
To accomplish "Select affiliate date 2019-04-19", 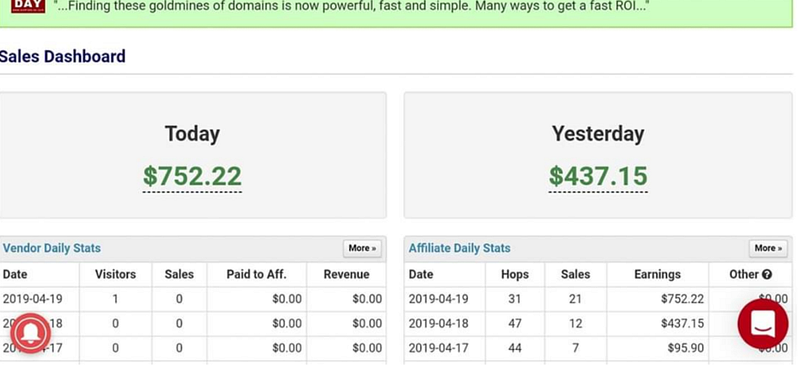I will coord(438,299).
